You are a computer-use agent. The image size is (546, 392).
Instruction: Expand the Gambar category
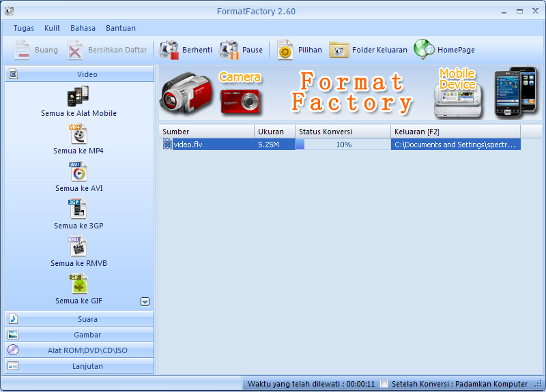click(79, 335)
